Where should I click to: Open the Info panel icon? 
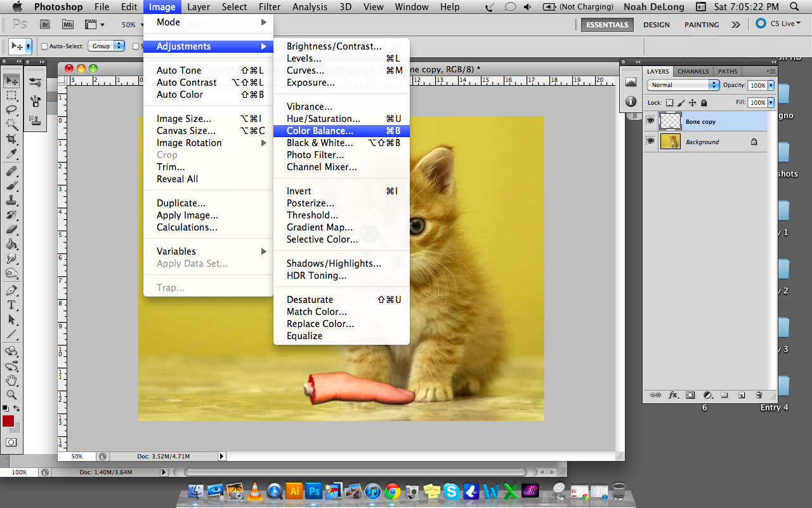pos(631,102)
